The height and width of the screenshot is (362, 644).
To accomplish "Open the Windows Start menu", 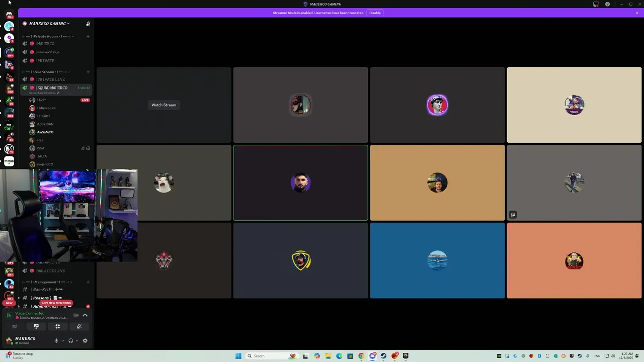I will pos(238,356).
